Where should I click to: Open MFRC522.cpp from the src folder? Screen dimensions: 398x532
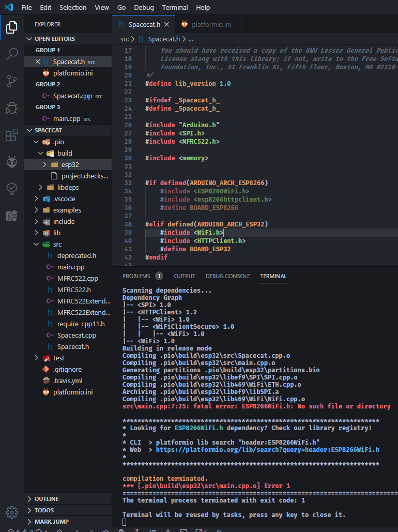(78, 279)
